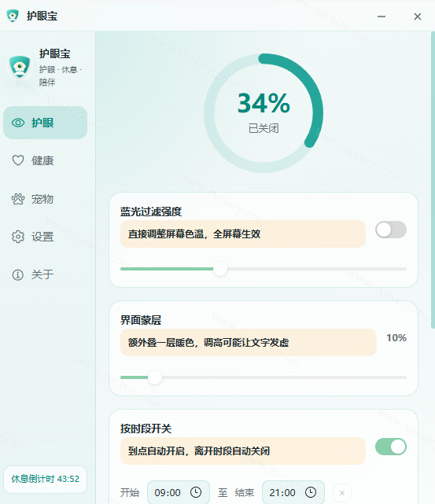Click the clock icon in end time field
Viewport: 435px width, 504px height.
[x=311, y=492]
